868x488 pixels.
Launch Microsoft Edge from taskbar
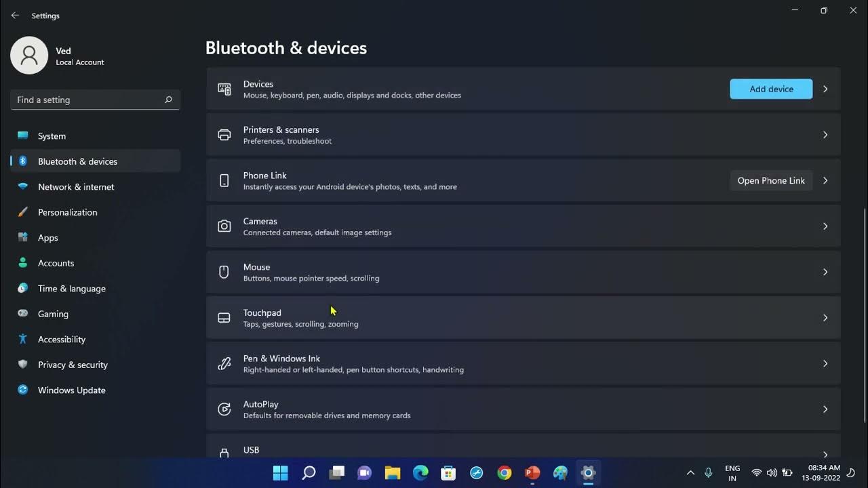tap(420, 472)
